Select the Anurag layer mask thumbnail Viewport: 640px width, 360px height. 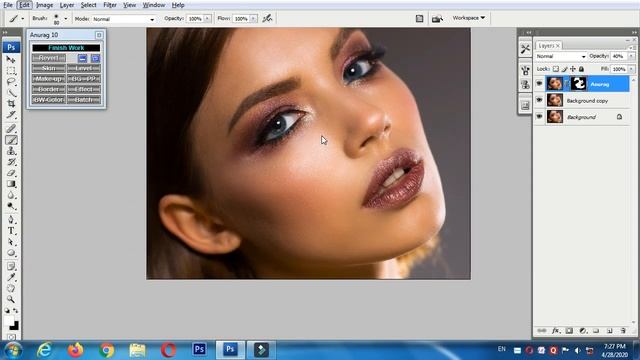point(578,84)
